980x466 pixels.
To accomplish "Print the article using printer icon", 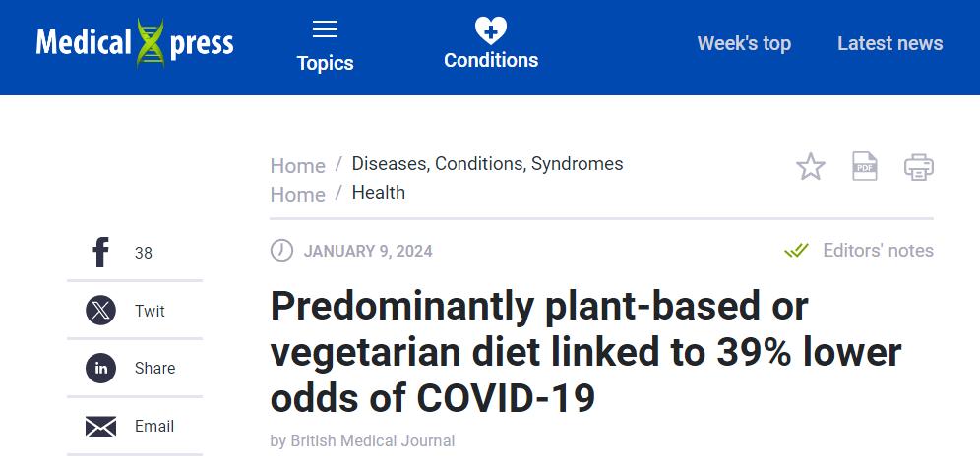I will 919,167.
